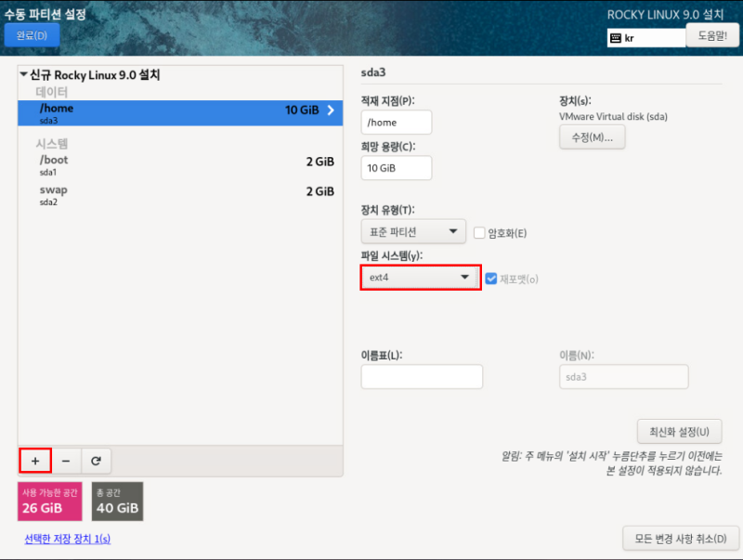Remove selected partition with the minus icon
The image size is (743, 560).
click(x=66, y=461)
